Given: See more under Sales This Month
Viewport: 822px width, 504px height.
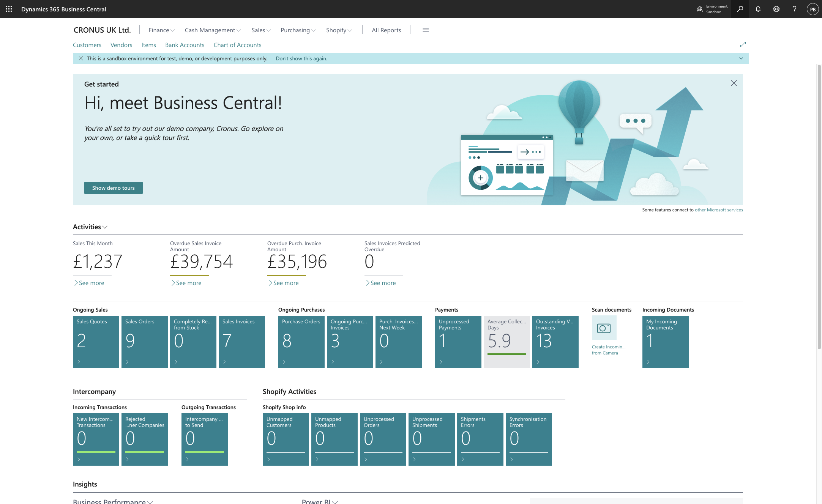Looking at the screenshot, I should pos(89,283).
